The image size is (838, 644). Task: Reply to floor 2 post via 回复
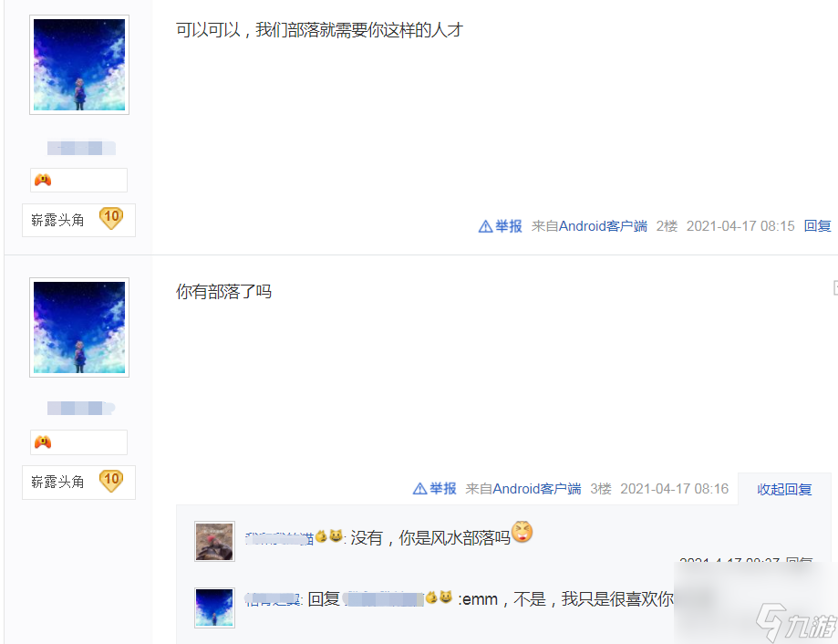pos(817,226)
